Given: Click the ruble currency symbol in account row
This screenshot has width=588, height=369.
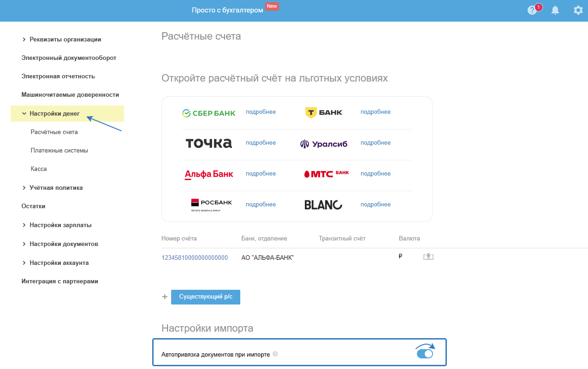Looking at the screenshot, I should pyautogui.click(x=400, y=257).
